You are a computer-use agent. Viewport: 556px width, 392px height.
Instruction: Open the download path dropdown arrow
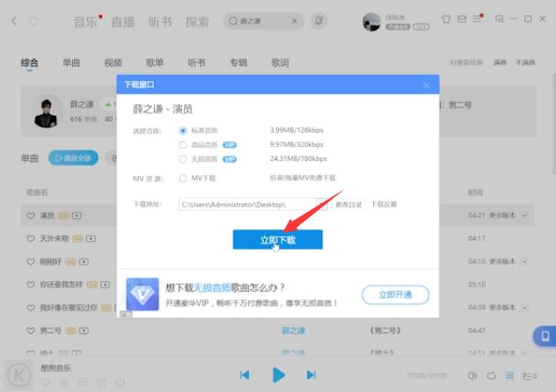(x=322, y=204)
